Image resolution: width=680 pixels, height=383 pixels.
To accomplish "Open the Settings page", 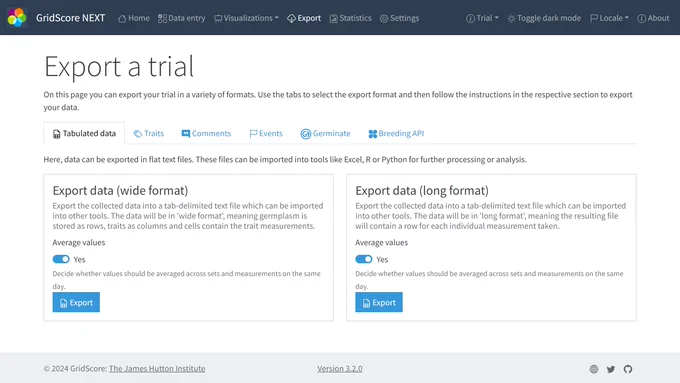I will coord(399,18).
